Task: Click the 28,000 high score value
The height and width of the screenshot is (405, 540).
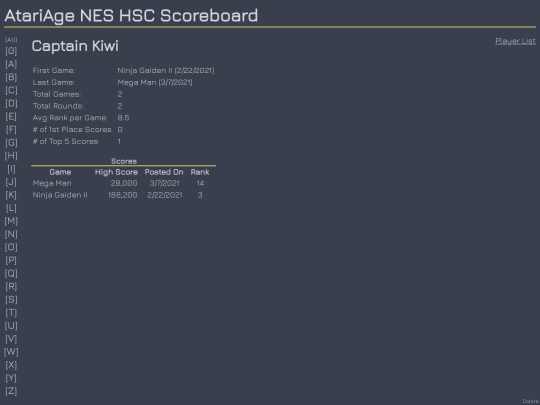Action: [x=124, y=183]
